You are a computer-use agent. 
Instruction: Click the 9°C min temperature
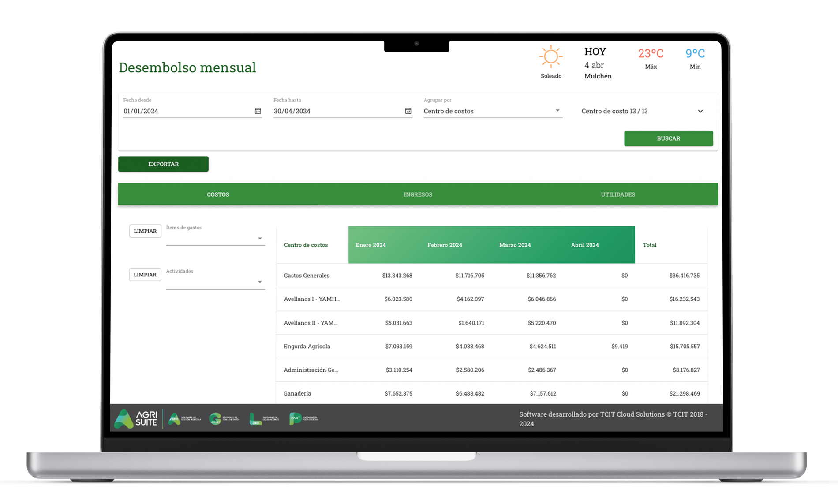point(695,53)
